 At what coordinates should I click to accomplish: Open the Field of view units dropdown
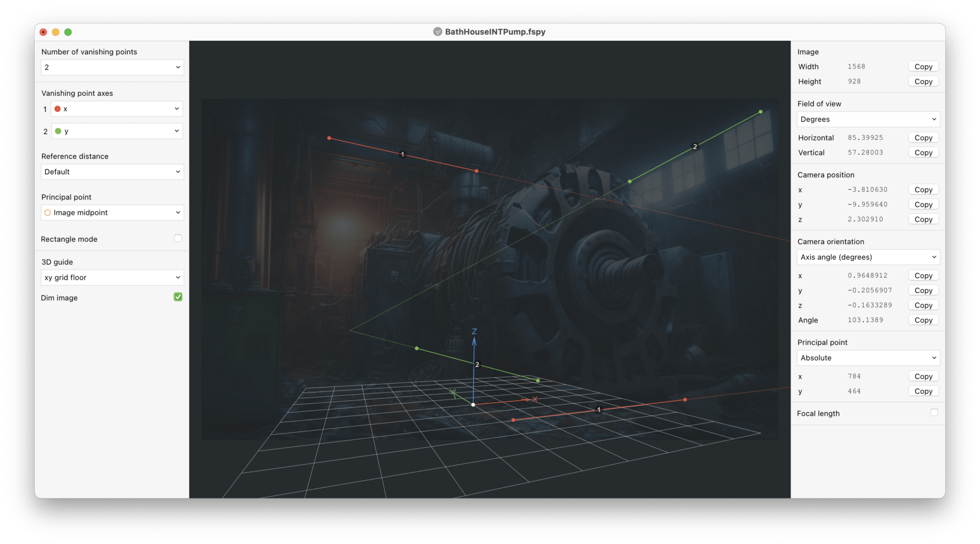(868, 119)
